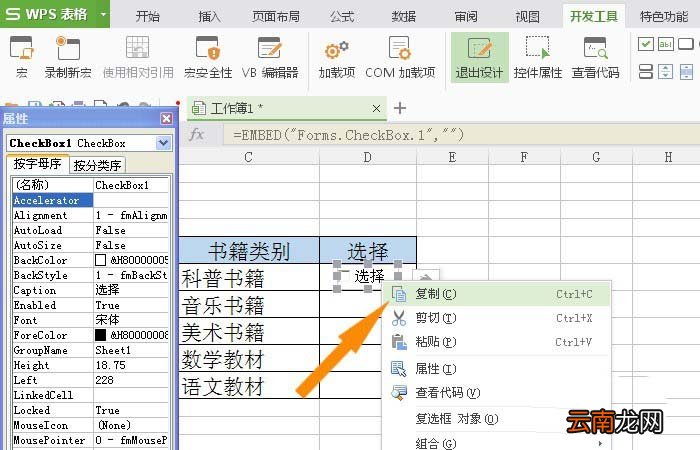Switch to the 视图 ribbon tab
700x450 pixels.
527,17
